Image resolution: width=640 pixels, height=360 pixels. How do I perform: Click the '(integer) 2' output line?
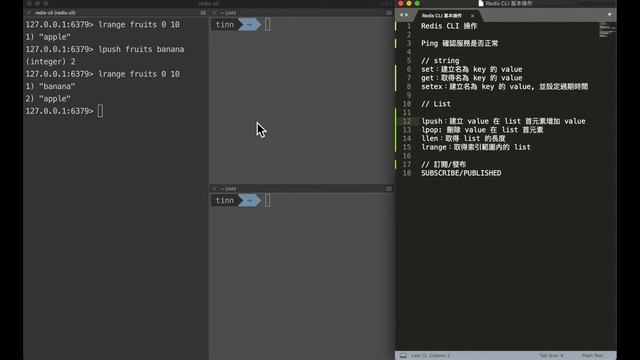(x=51, y=62)
